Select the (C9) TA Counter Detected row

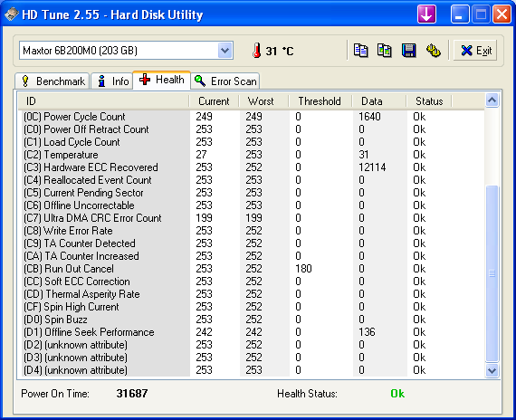(x=253, y=243)
